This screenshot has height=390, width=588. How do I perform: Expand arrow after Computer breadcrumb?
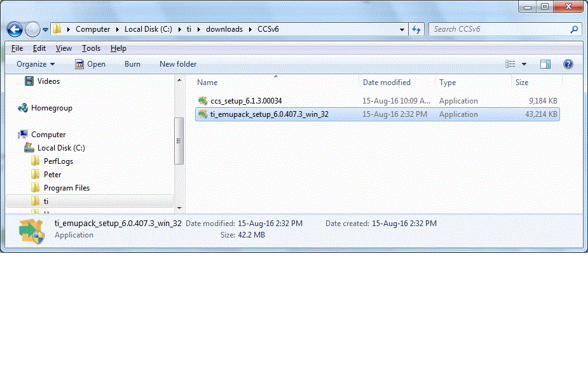tap(118, 29)
